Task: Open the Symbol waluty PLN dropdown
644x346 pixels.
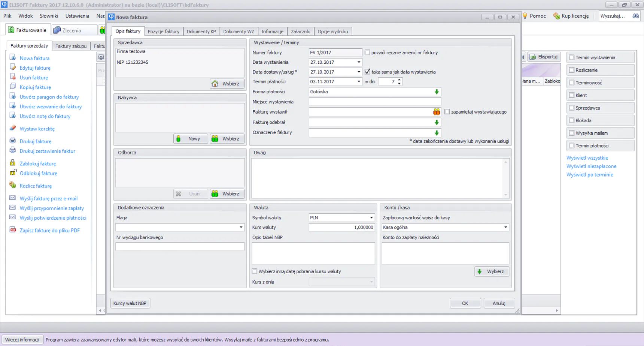Action: pyautogui.click(x=371, y=217)
